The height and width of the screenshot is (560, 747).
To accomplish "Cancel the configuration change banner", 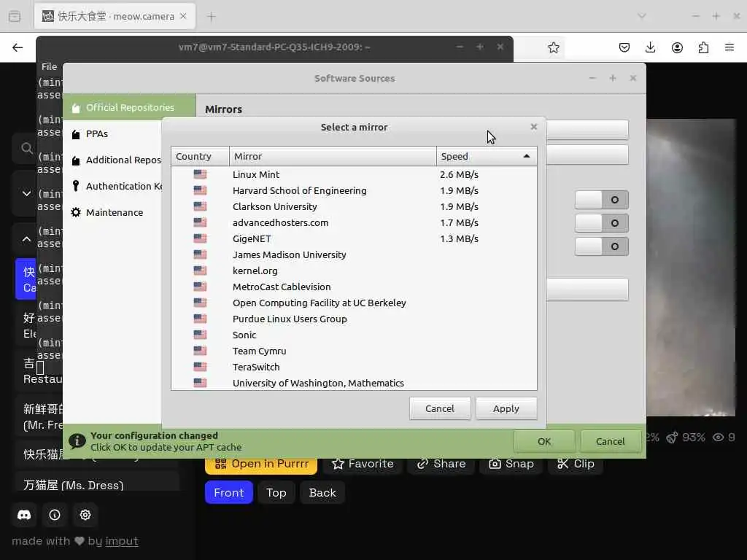I will (x=610, y=441).
